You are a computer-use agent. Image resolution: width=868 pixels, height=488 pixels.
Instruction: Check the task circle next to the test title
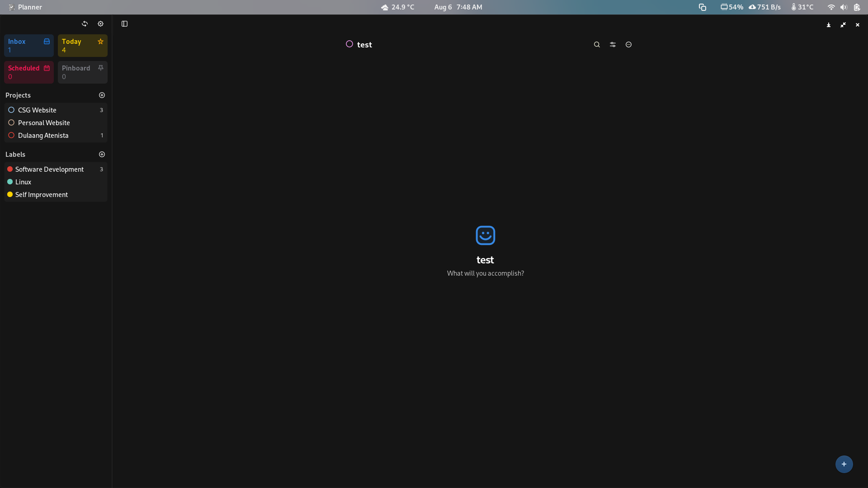(x=349, y=44)
